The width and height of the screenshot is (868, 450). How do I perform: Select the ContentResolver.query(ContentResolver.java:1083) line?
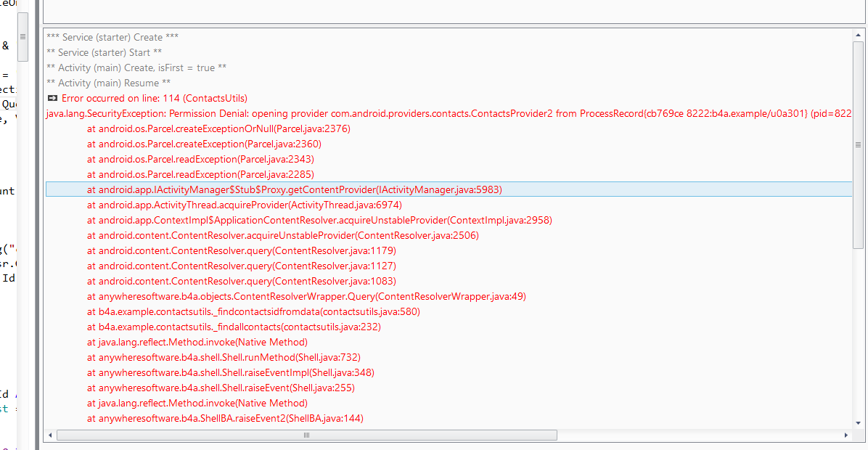[x=242, y=281]
